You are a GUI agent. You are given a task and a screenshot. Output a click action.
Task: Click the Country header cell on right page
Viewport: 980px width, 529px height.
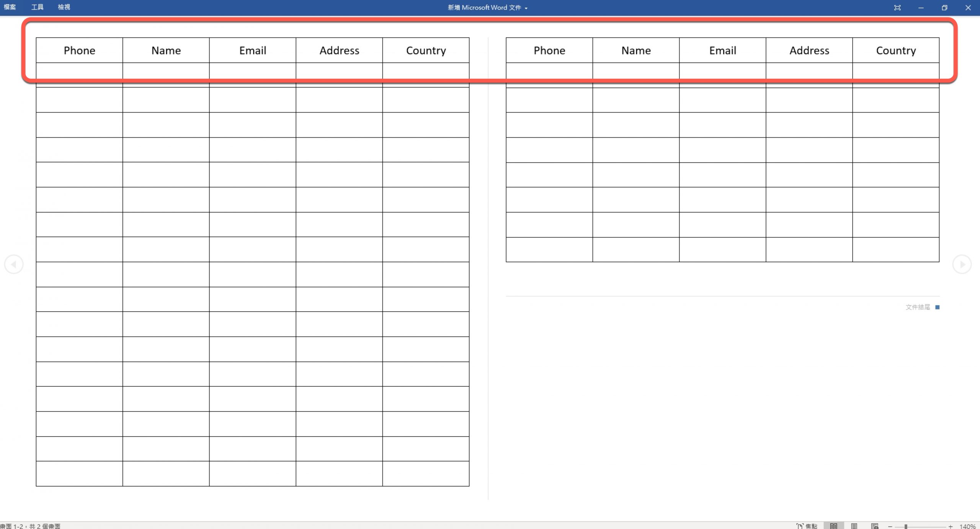pos(896,50)
